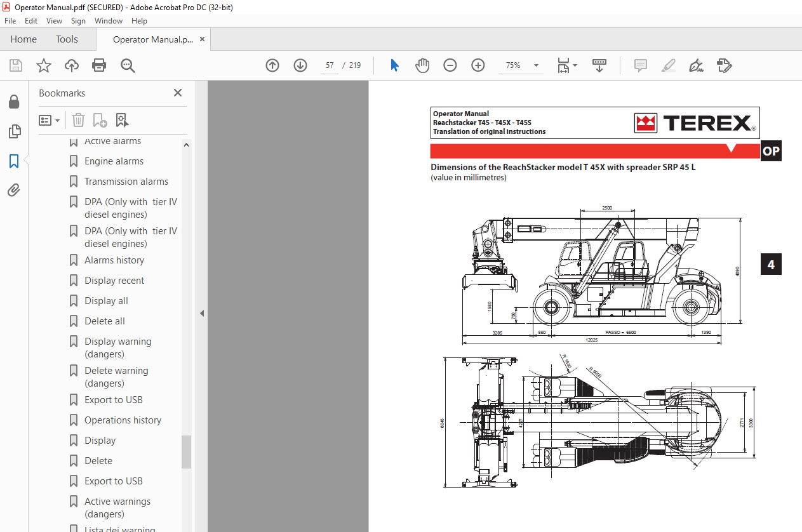Click the scrolling mode keyboard icon
Viewport: 802px width, 532px height.
point(599,65)
